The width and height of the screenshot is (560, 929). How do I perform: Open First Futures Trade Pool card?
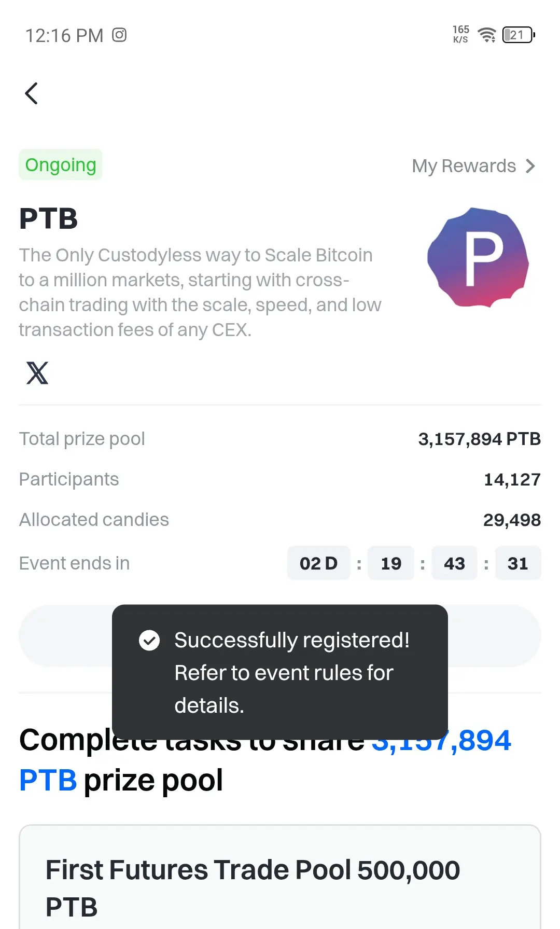[280, 877]
